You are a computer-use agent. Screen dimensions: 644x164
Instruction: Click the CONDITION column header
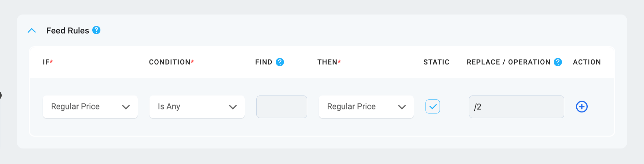171,62
